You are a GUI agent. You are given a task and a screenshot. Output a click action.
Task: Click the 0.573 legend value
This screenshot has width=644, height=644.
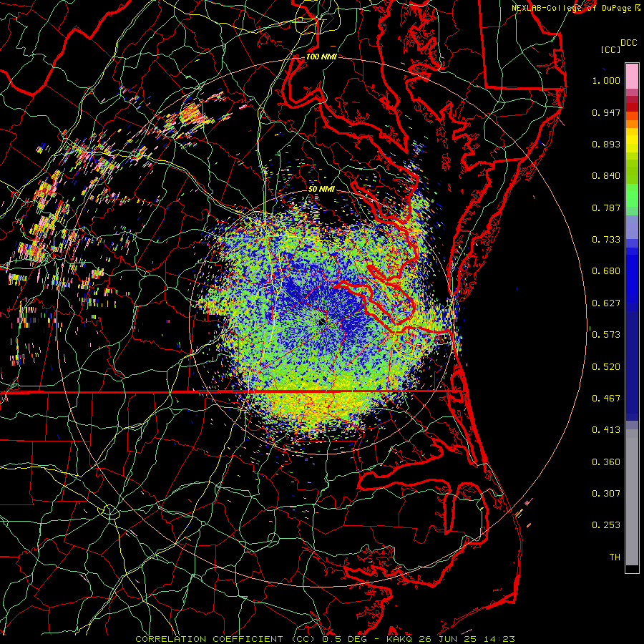(606, 335)
